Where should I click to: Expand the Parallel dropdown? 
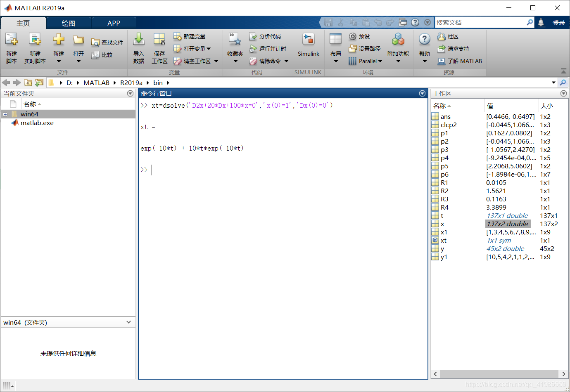click(x=380, y=61)
